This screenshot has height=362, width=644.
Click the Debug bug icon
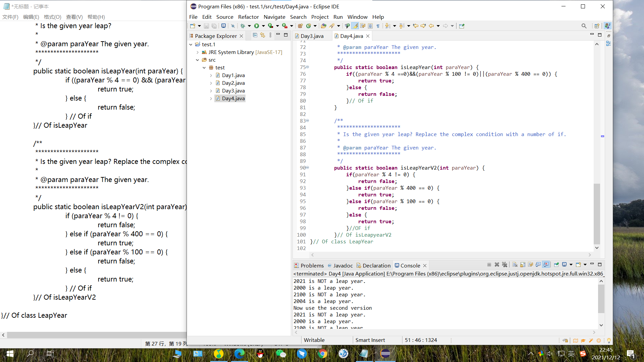[x=243, y=26]
